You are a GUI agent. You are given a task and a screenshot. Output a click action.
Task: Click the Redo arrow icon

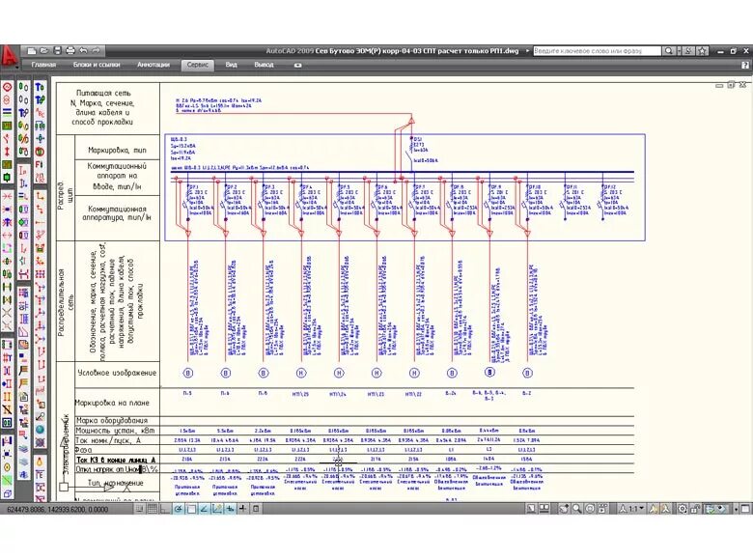pos(96,50)
